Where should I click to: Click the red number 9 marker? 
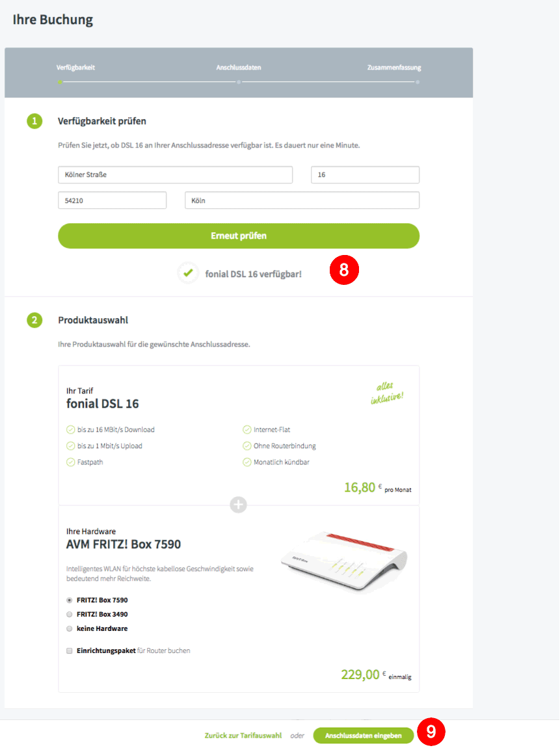tap(431, 731)
